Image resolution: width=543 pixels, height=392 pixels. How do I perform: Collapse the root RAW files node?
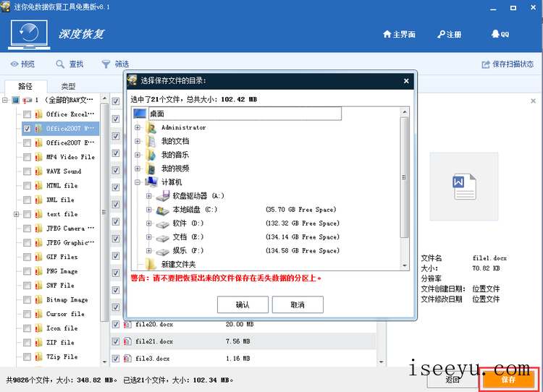tap(5, 101)
